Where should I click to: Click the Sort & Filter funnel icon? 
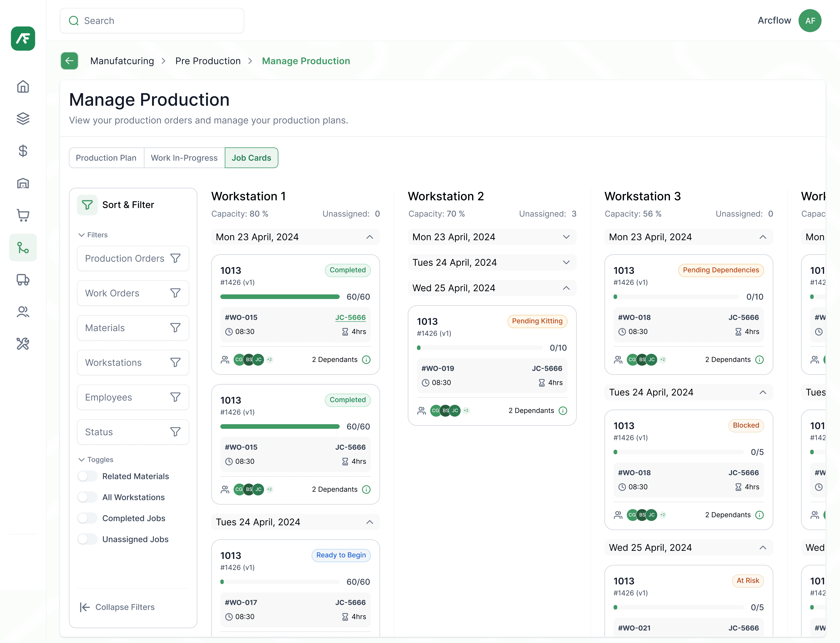87,205
